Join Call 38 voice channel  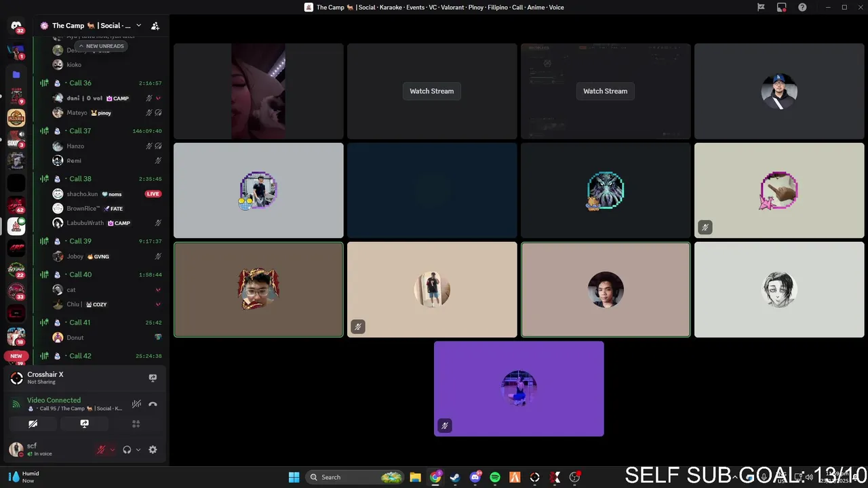tap(100, 179)
